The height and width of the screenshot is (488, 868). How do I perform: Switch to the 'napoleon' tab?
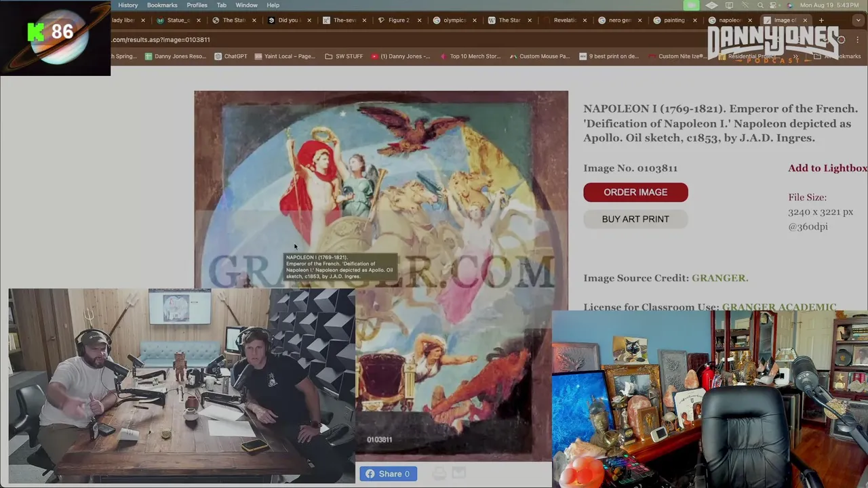pos(730,20)
